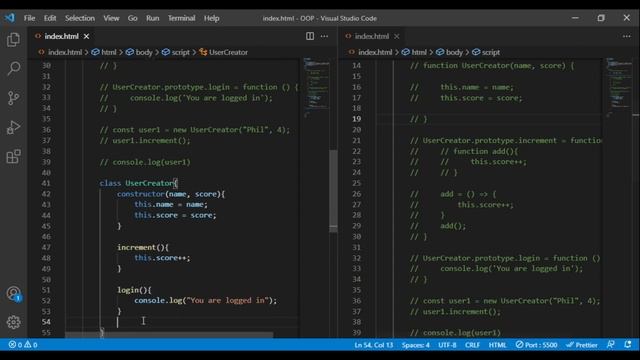Click 'constructor' keyword on line 42

[x=140, y=194]
